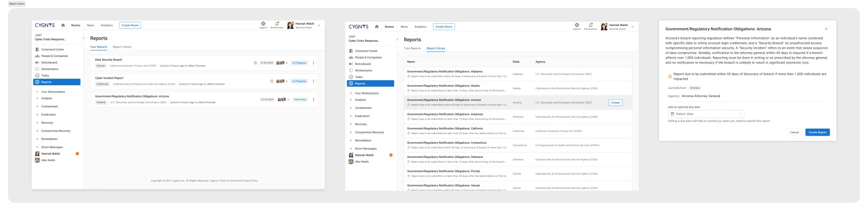
Task: Click Create Room in Your Reports screen
Action: pyautogui.click(x=130, y=25)
